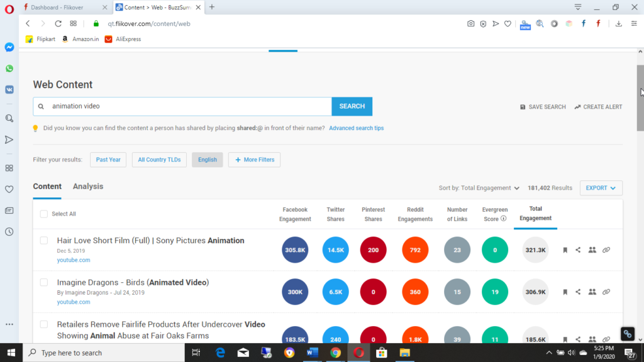View sharers of Hair Love Short Film

click(592, 250)
